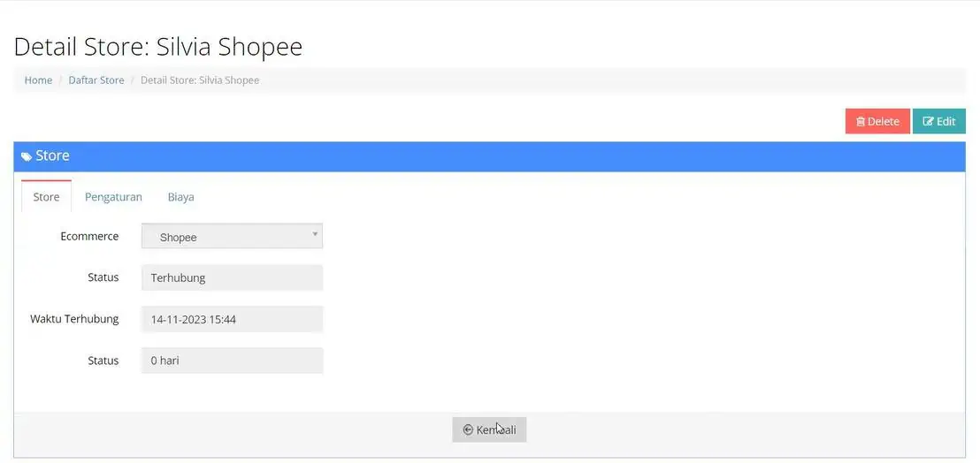980x463 pixels.
Task: Click the Terhubung status field
Action: 232,278
